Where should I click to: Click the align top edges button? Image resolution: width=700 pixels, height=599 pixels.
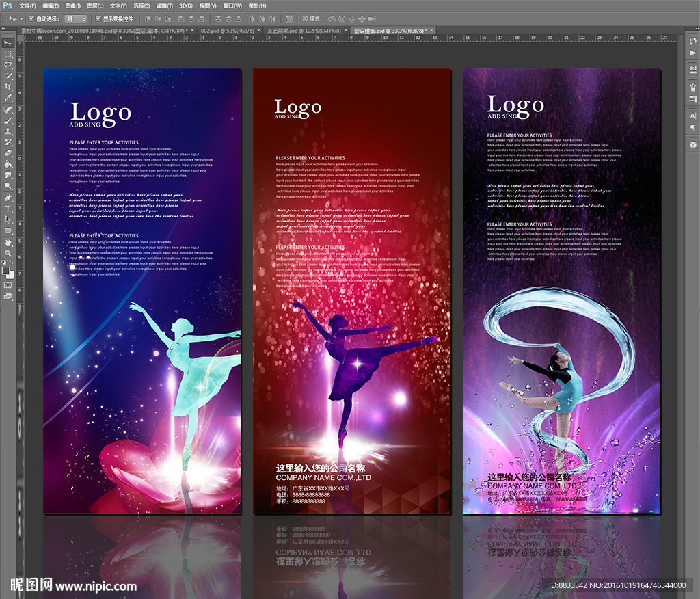point(148,18)
